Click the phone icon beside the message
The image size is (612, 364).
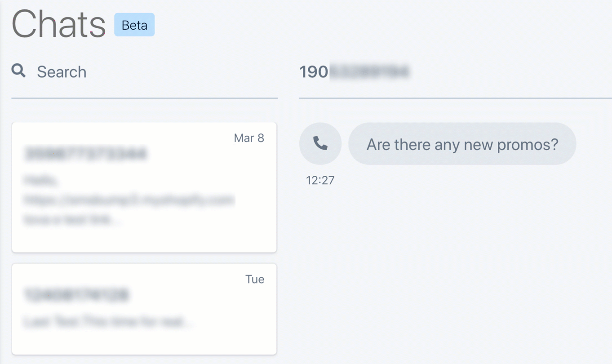[320, 144]
